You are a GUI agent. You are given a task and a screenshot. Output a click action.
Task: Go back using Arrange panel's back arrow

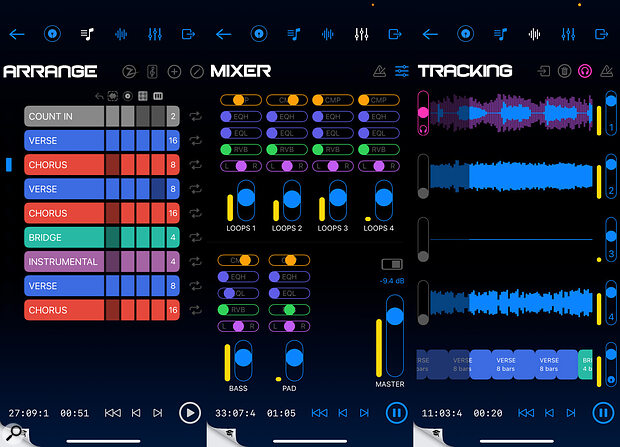tap(17, 34)
